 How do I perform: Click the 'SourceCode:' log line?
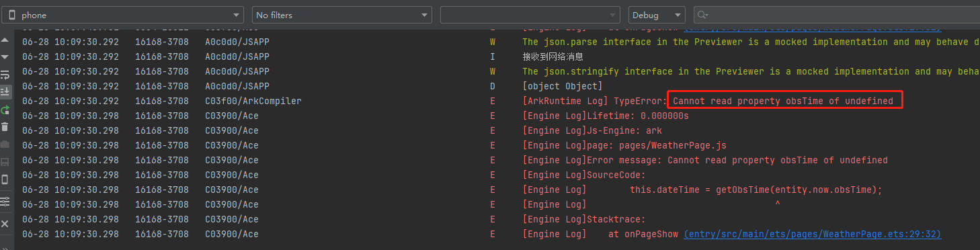[x=584, y=175]
